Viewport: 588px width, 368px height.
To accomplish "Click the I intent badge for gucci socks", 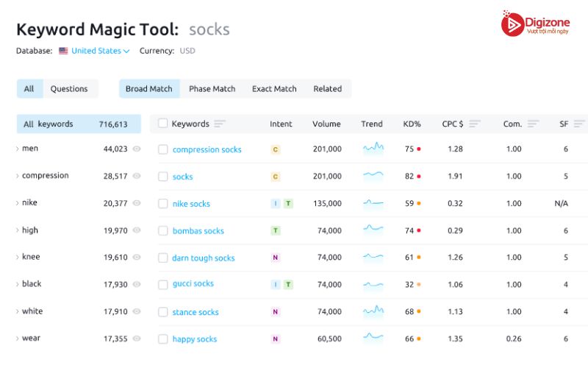I will (x=275, y=285).
